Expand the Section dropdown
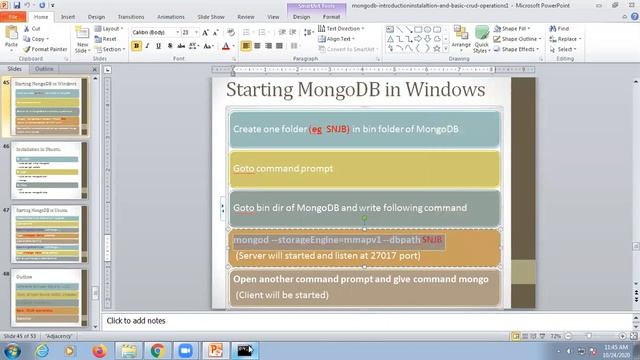The width and height of the screenshot is (640, 360). (110, 49)
